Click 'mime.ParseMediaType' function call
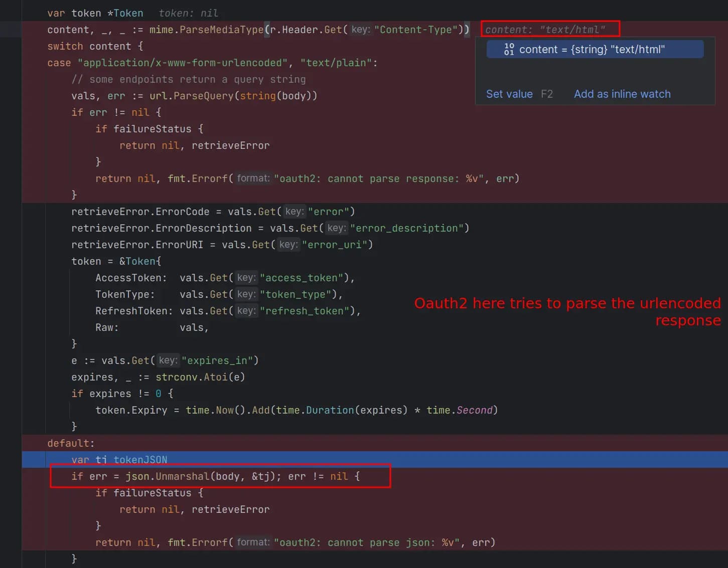 [206, 30]
